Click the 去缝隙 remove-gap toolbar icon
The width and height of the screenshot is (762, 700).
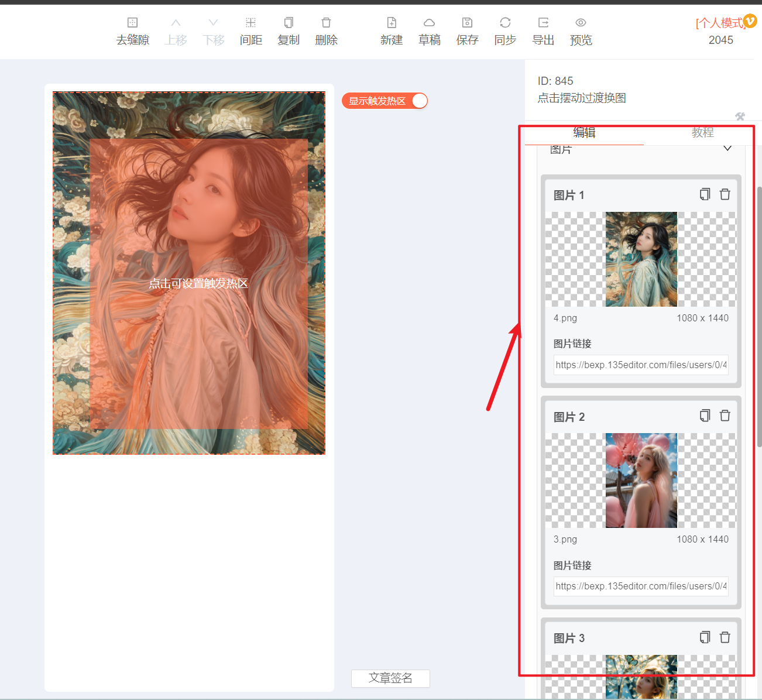point(133,23)
